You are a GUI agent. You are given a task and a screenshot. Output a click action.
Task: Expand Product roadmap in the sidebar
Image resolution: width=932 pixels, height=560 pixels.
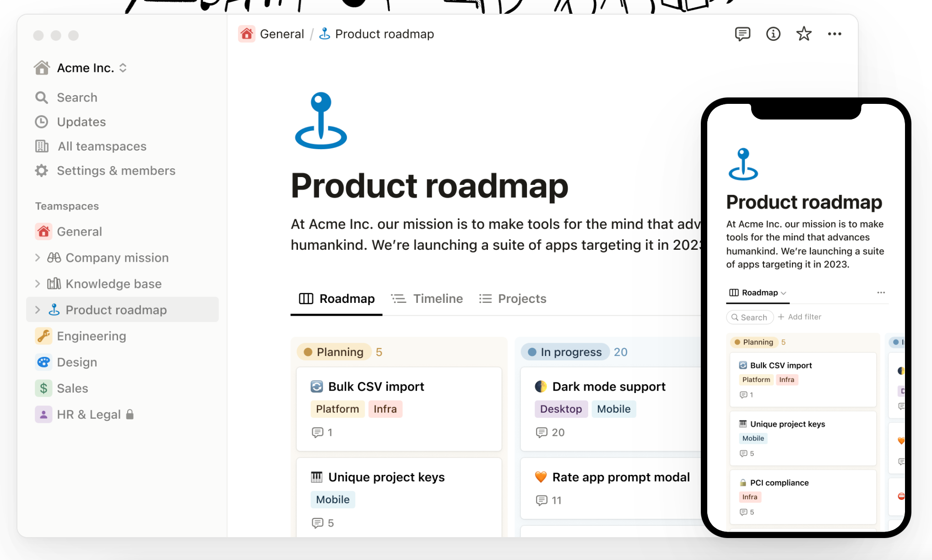(38, 310)
